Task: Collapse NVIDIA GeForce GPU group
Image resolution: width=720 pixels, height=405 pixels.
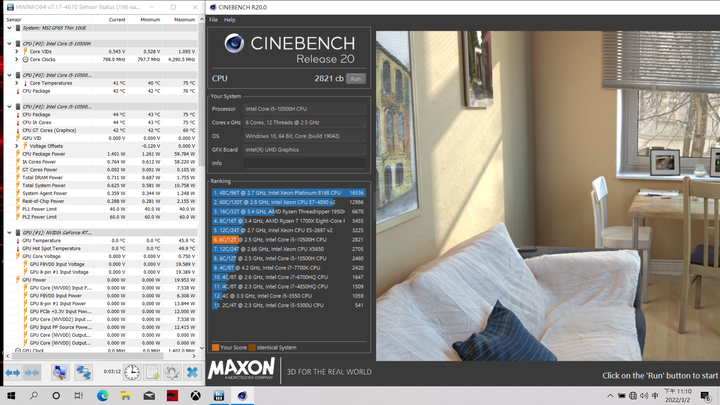Action: pos(9,233)
